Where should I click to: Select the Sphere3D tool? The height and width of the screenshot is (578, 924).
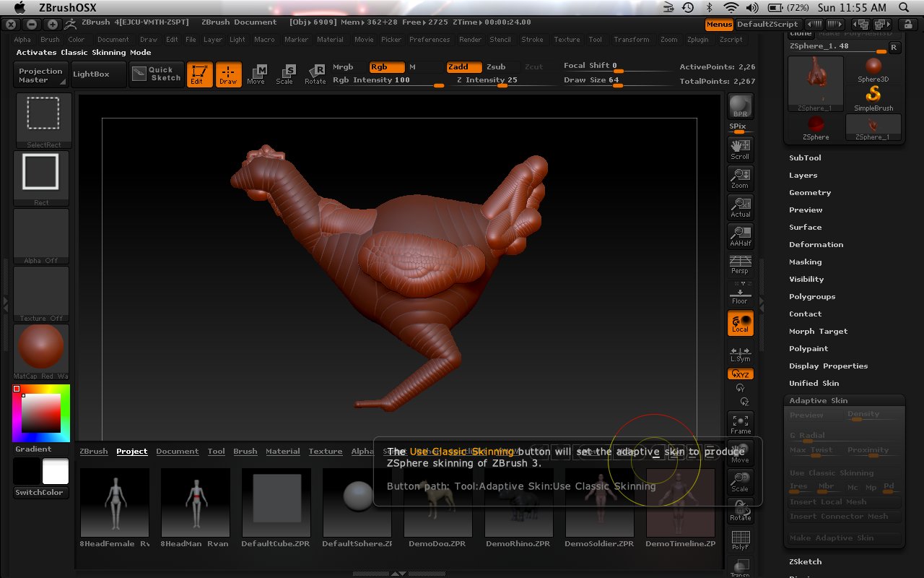point(873,70)
